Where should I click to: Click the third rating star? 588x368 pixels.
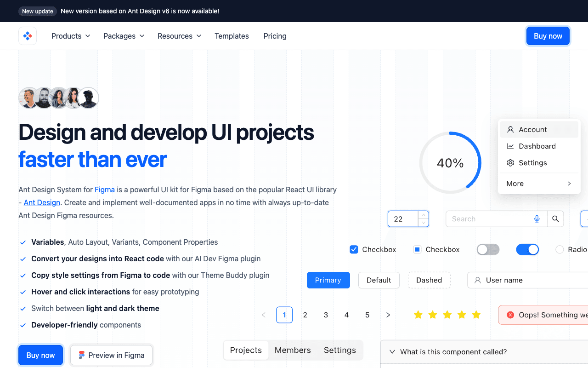447,315
